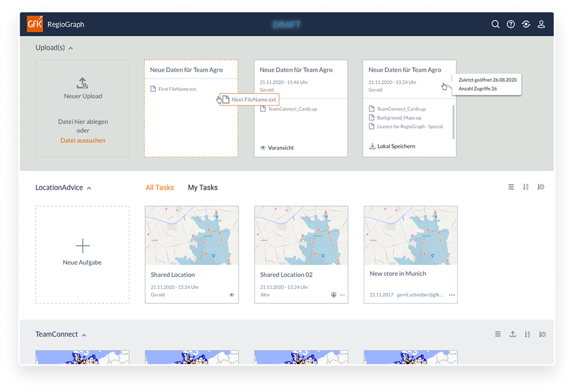Click Lokal Speichern to save locally
The width and height of the screenshot is (574, 392).
pyautogui.click(x=392, y=146)
